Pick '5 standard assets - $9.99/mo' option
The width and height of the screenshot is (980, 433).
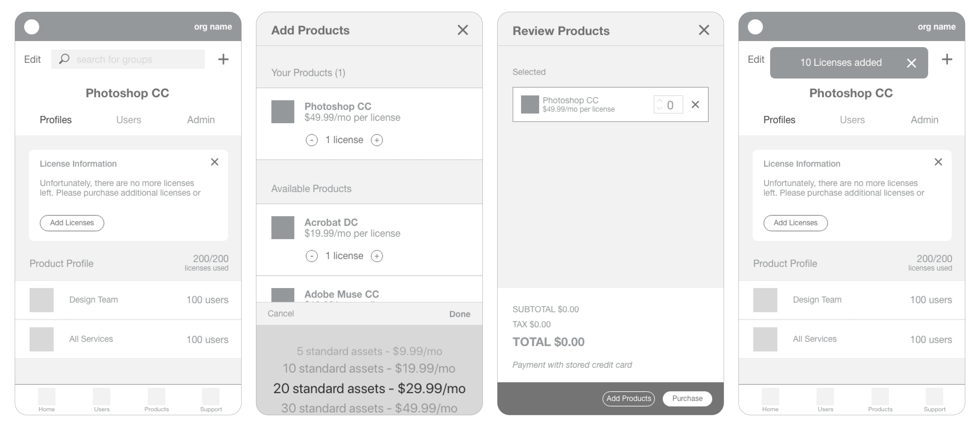point(369,351)
